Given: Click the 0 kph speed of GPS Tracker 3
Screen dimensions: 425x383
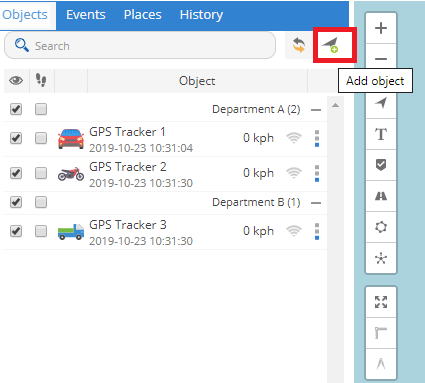Looking at the screenshot, I should 258,231.
